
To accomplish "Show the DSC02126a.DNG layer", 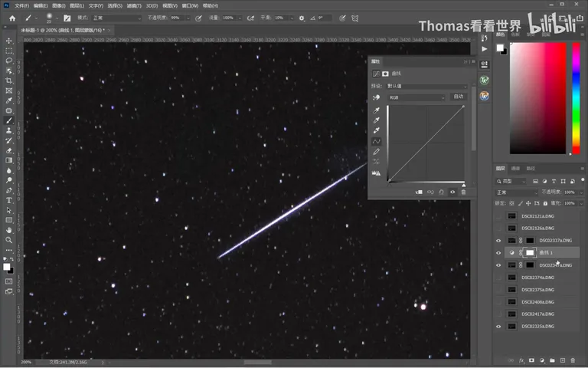I will pos(498,228).
